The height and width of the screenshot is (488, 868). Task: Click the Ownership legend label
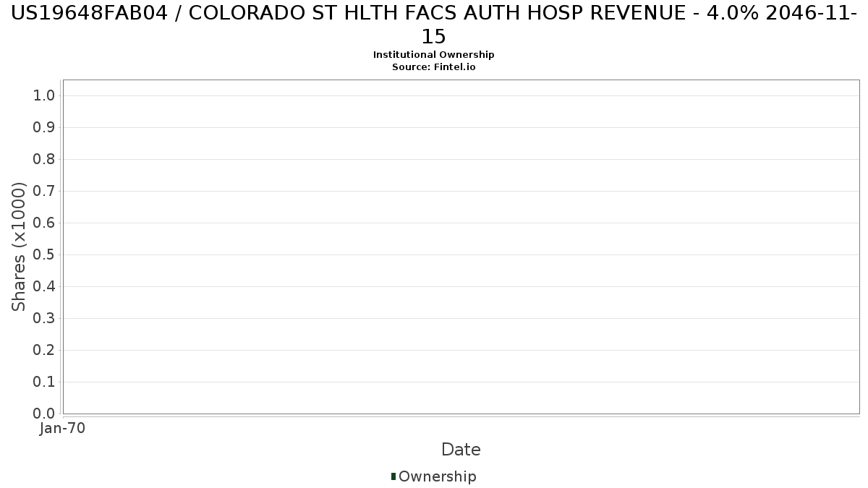[437, 476]
